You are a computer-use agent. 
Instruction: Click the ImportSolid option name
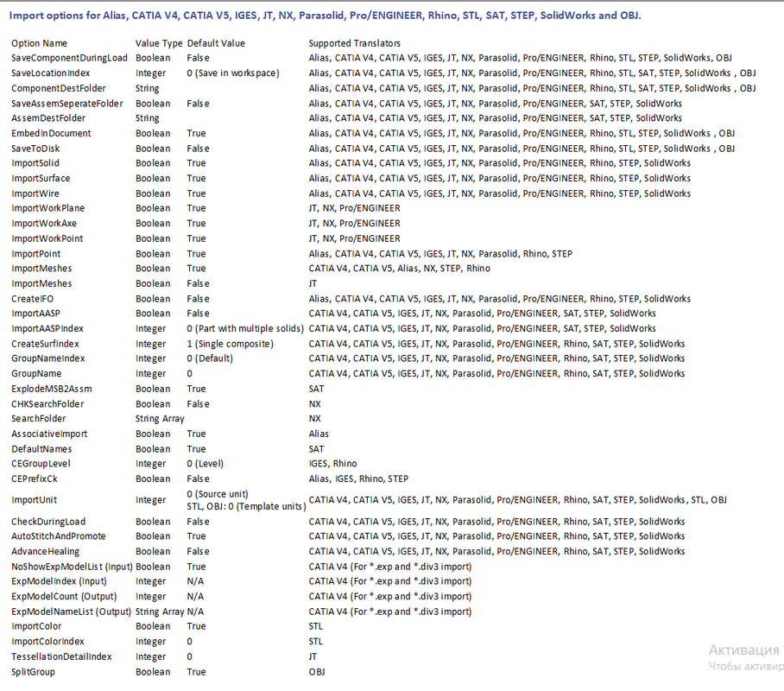coord(35,163)
